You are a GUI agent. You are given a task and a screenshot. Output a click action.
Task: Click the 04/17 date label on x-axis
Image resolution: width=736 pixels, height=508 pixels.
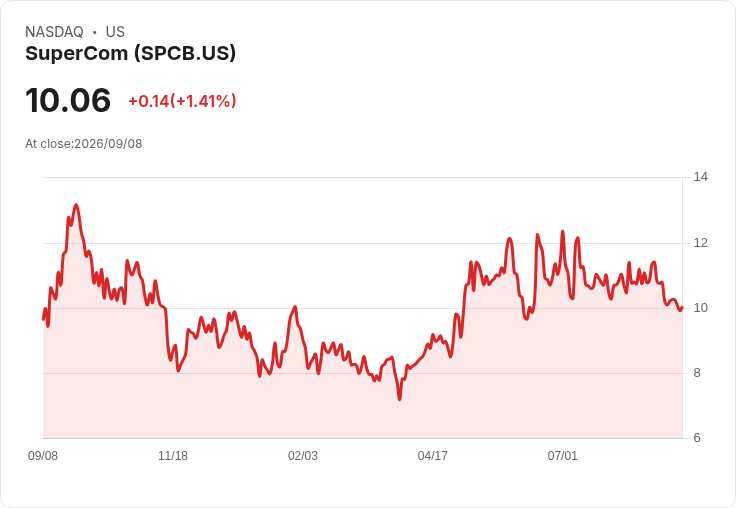(x=433, y=456)
